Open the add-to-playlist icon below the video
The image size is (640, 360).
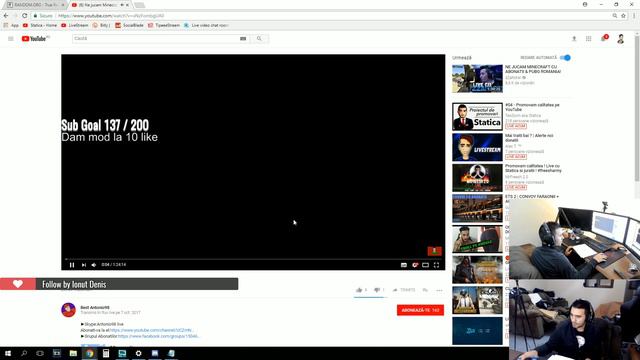click(425, 290)
